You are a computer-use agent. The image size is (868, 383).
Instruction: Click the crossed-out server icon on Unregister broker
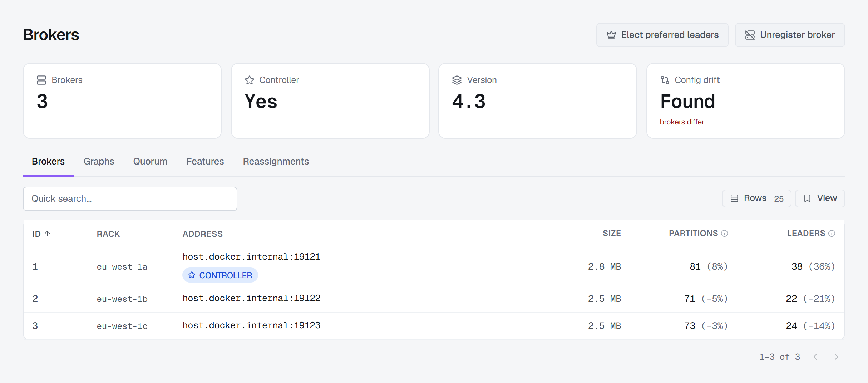750,35
